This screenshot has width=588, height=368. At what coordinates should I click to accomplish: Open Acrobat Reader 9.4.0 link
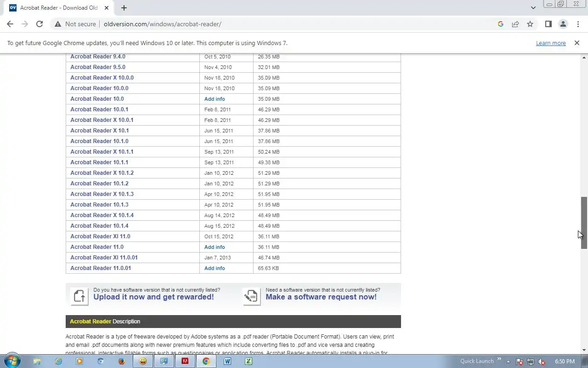click(x=98, y=57)
